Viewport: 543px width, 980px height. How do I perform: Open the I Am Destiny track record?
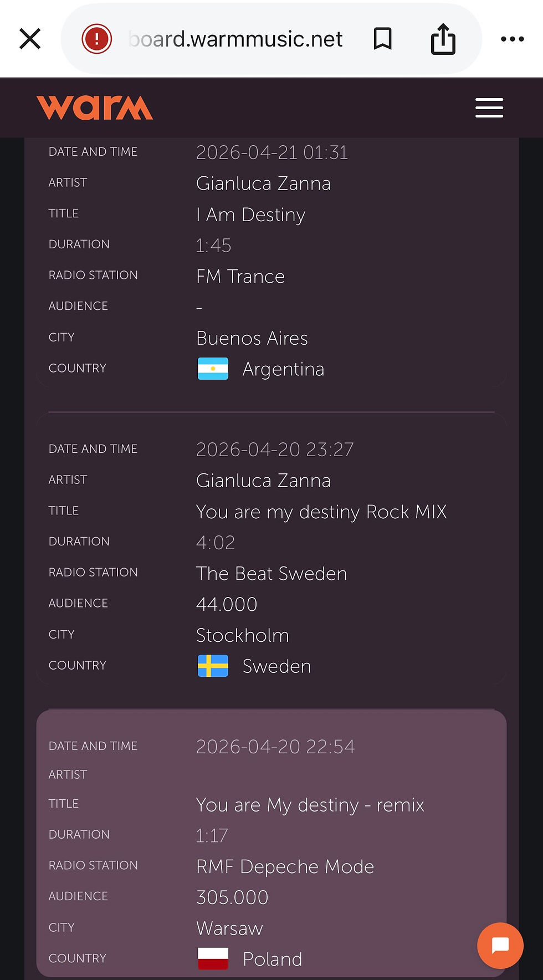pos(250,215)
